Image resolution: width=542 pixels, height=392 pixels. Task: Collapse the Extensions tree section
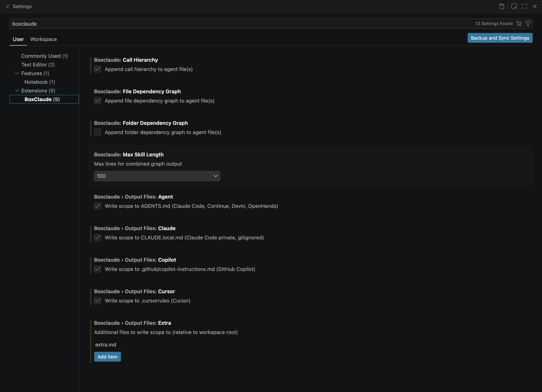[x=17, y=91]
